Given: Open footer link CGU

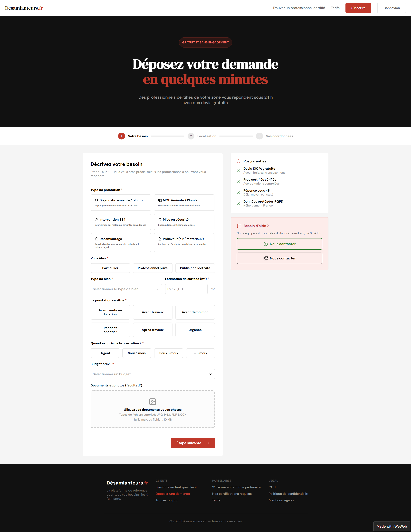Looking at the screenshot, I should point(272,487).
